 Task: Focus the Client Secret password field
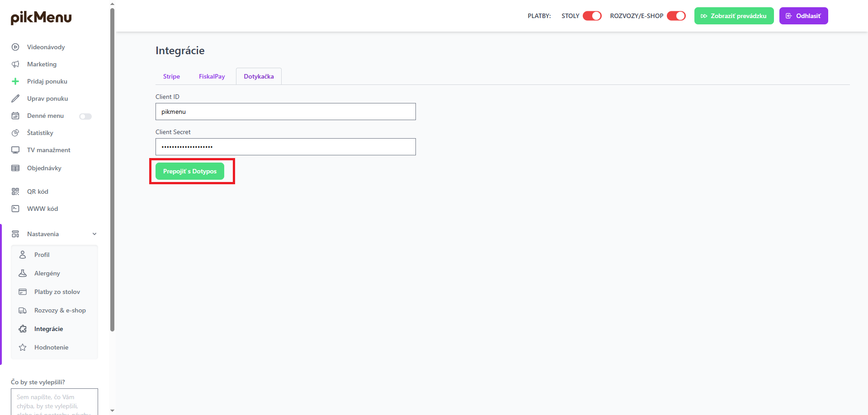click(285, 147)
